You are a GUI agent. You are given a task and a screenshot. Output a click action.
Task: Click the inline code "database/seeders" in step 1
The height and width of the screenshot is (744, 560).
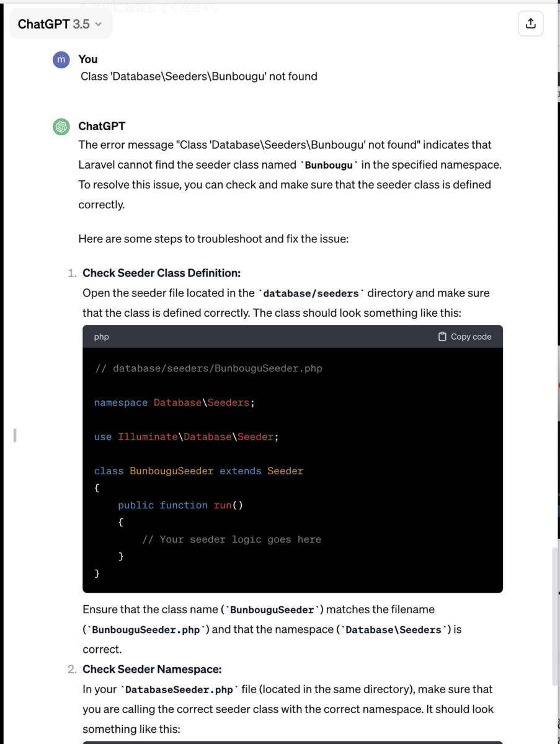pyautogui.click(x=311, y=293)
